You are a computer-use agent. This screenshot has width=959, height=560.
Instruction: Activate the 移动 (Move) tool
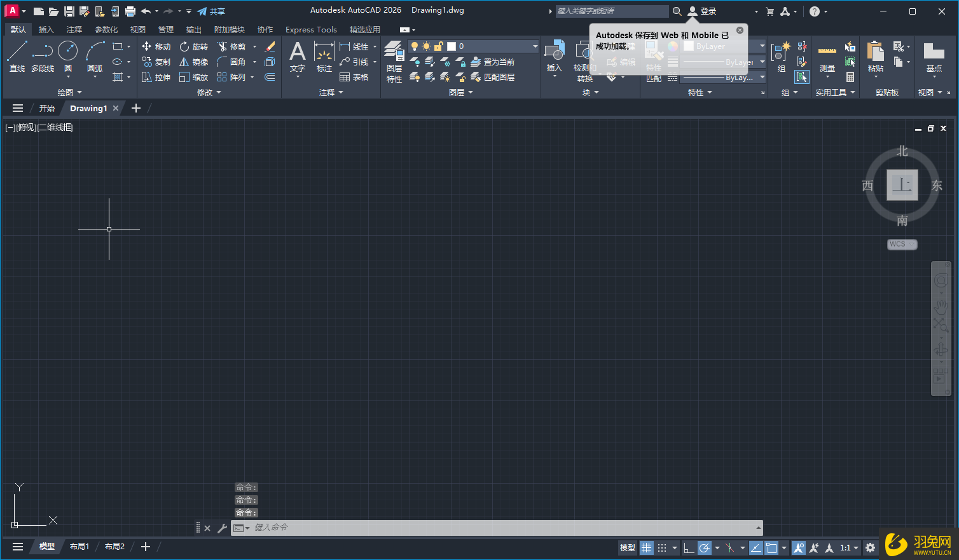(156, 46)
